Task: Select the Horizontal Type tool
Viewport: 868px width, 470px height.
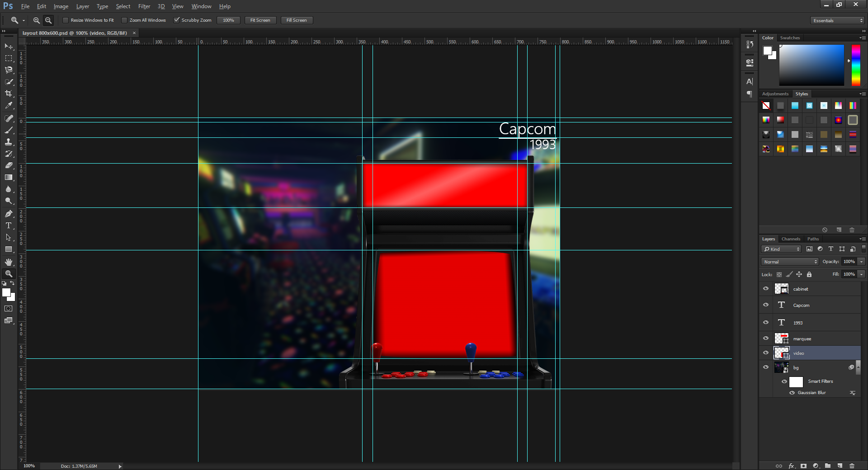Action: [x=9, y=226]
